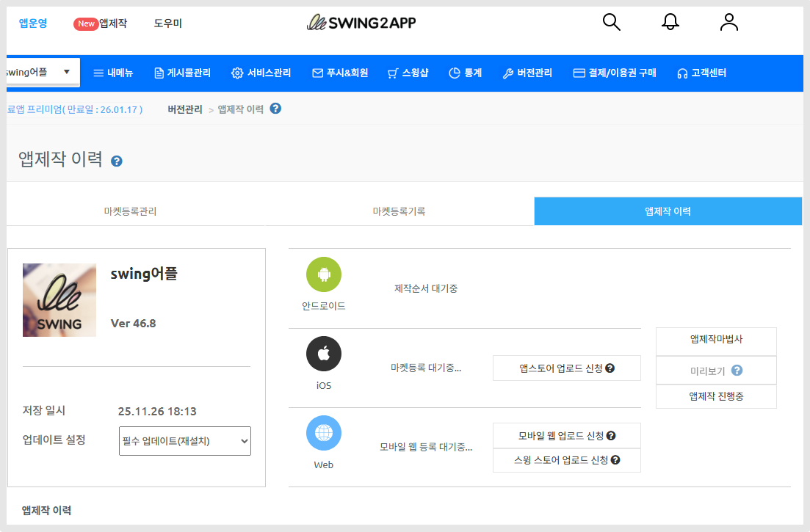Click the help icon next to 미리보기
The height and width of the screenshot is (532, 810).
pos(737,371)
